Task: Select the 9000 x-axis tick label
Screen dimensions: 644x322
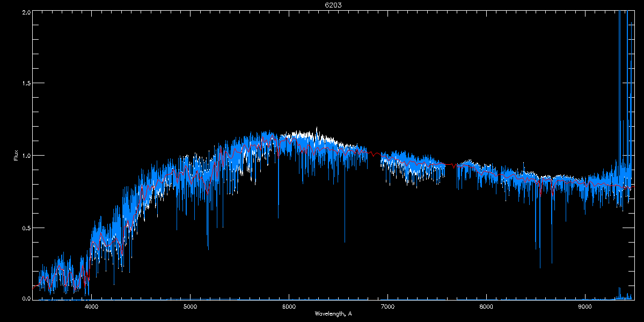Action: 585,306
